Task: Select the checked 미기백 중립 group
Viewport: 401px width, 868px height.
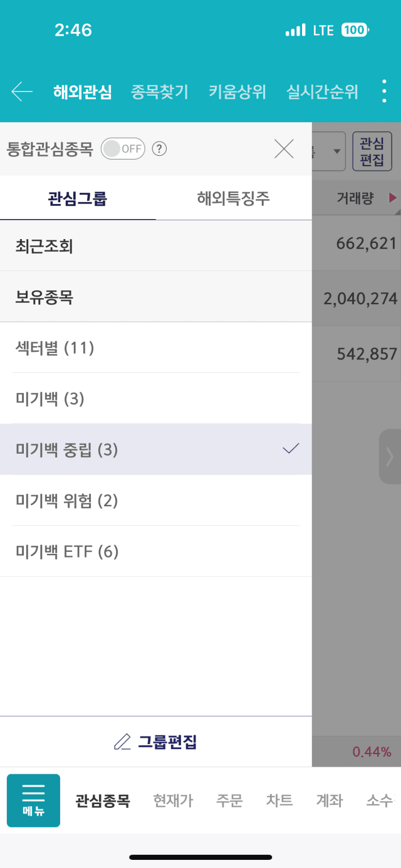Action: (x=155, y=449)
